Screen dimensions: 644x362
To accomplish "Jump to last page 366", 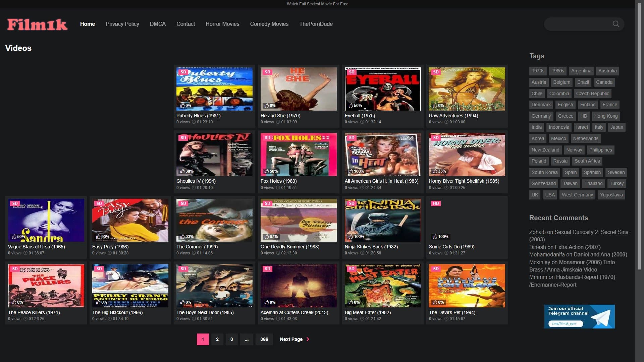I will point(264,339).
